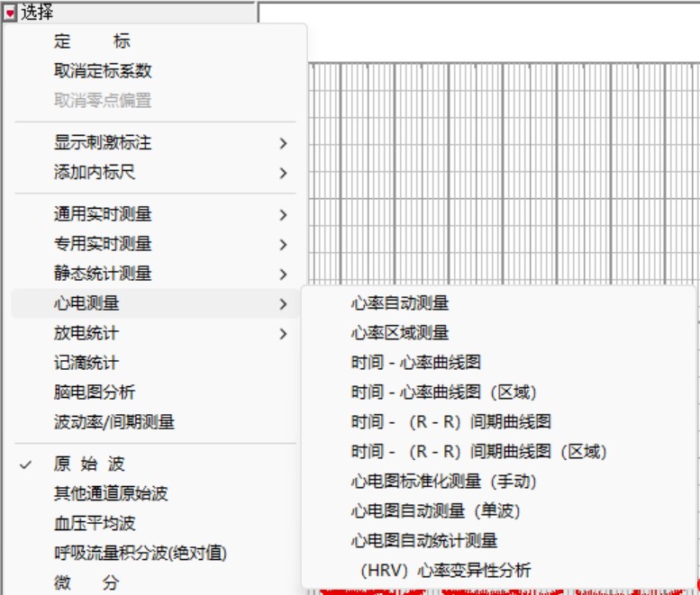This screenshot has width=700, height=595.
Task: Select 时间 - (R - R) 间期曲线图 (区域)
Action: pos(499,452)
